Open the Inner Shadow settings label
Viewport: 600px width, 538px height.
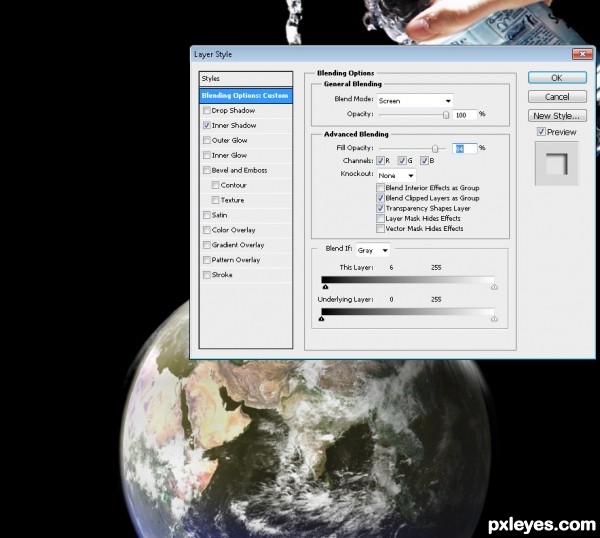[234, 125]
